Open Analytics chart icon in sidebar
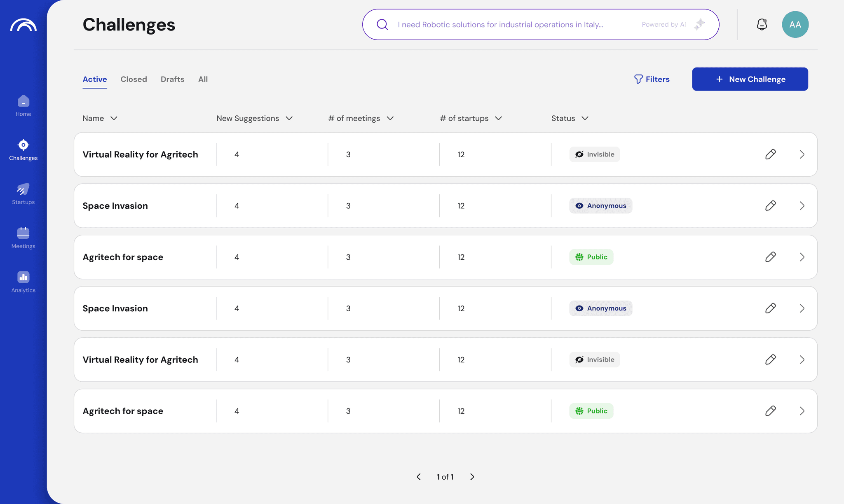The height and width of the screenshot is (504, 844). pos(23,282)
